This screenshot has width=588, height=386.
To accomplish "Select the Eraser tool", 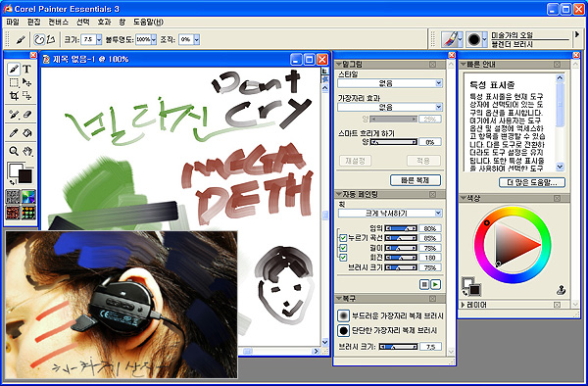I will pyautogui.click(x=26, y=115).
